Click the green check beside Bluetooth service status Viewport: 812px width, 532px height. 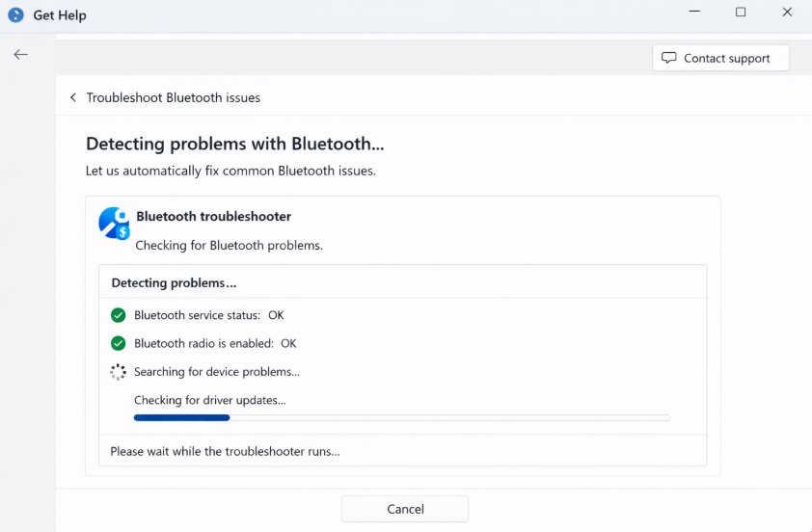click(118, 315)
